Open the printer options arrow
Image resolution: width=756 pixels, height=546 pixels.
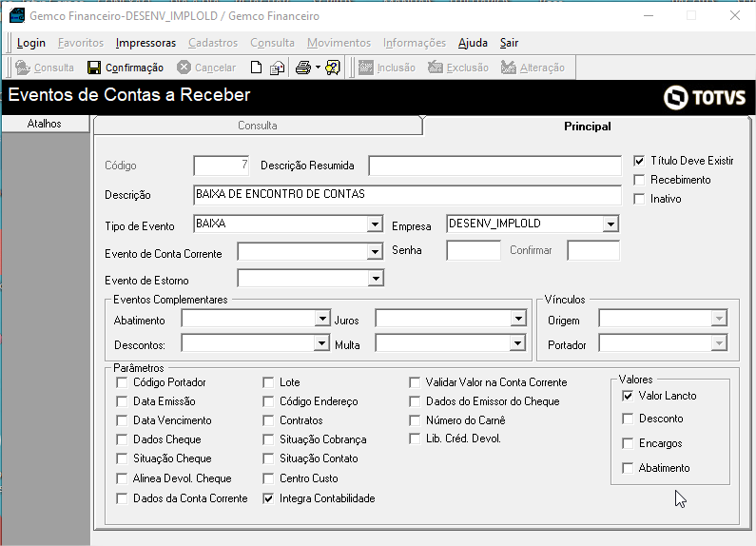click(318, 68)
